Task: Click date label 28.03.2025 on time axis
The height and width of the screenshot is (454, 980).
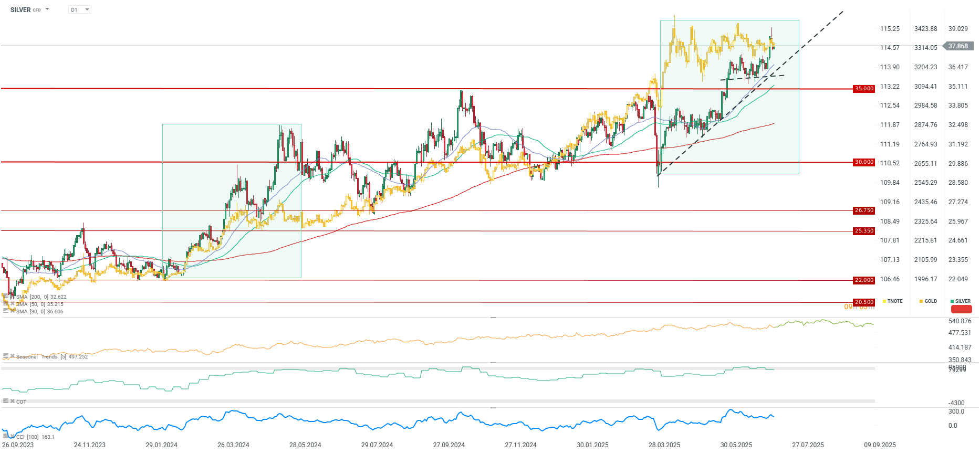Action: 664,445
